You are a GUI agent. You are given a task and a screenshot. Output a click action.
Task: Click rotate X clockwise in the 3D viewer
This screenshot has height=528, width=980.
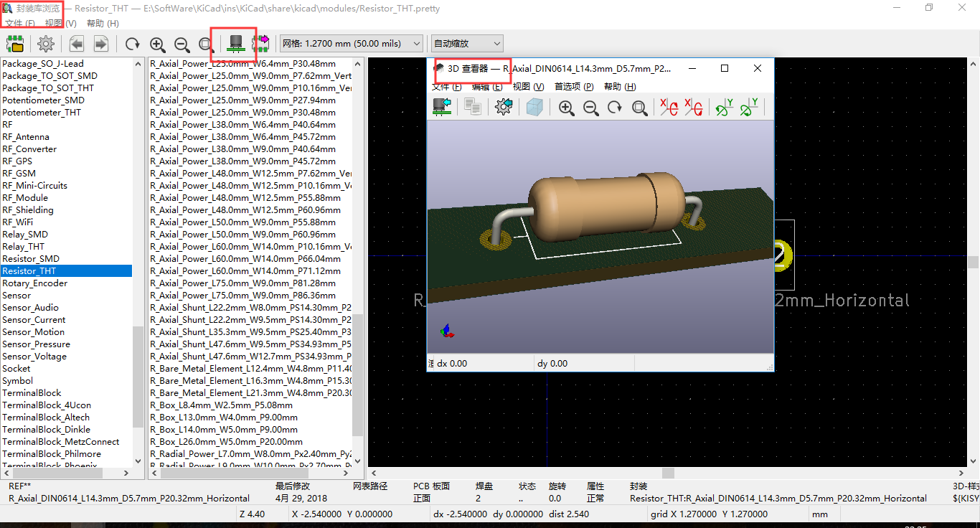667,107
